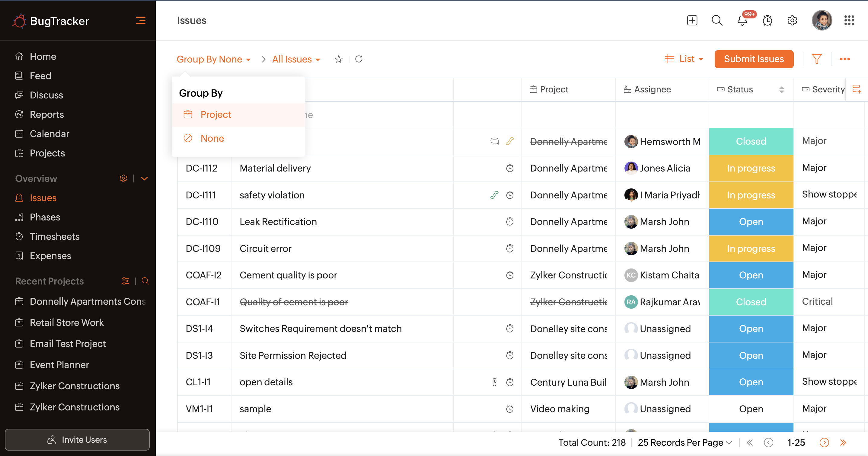The image size is (868, 456).
Task: Sort using the Status column arrows
Action: [781, 89]
